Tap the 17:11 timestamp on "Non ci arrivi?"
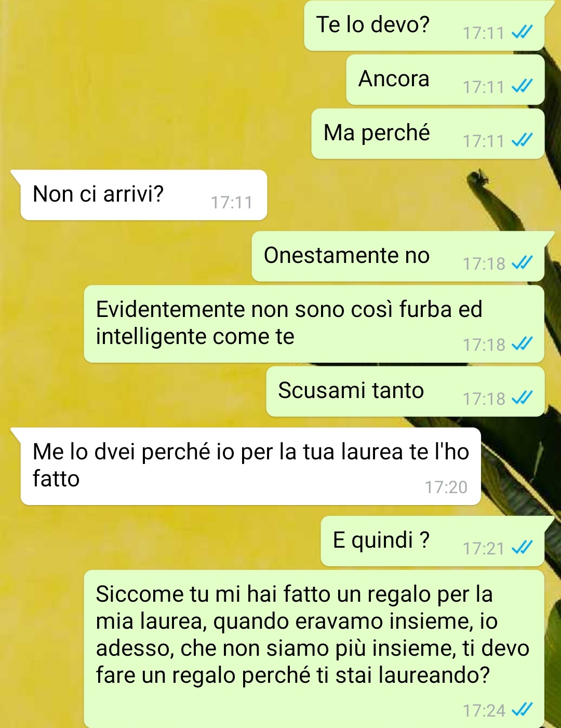561x728 pixels. point(232,202)
